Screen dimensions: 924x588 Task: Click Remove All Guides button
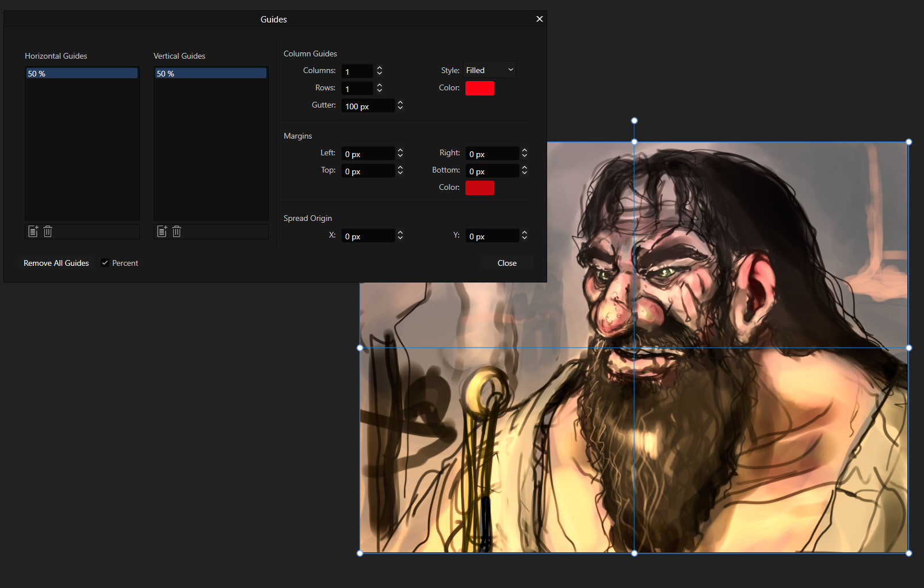(56, 263)
